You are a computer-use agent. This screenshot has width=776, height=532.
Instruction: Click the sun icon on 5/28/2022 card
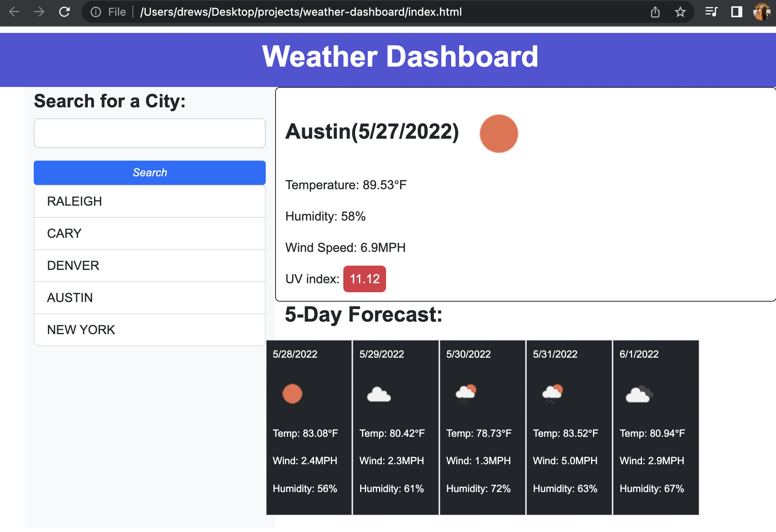pos(292,394)
